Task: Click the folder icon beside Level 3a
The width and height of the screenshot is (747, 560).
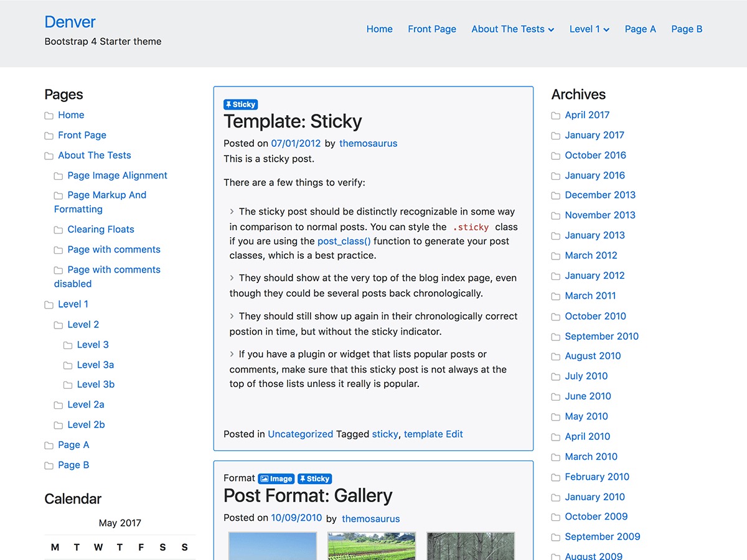Action: [x=68, y=365]
